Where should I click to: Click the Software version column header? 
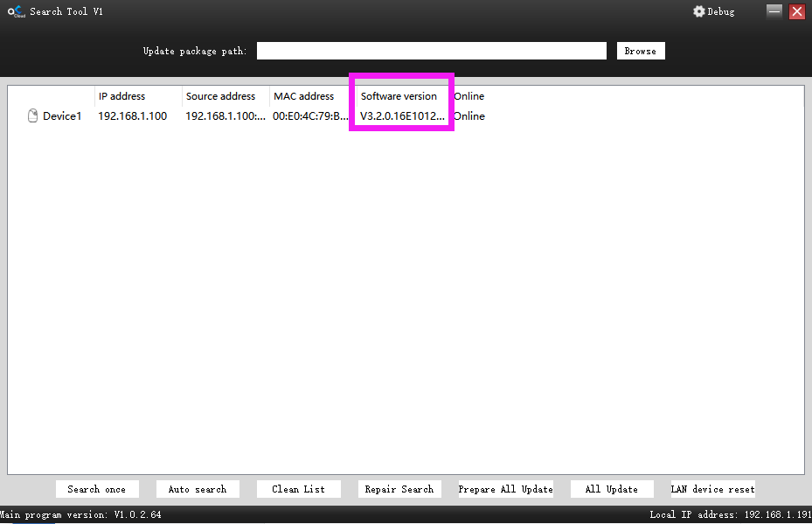pyautogui.click(x=399, y=96)
